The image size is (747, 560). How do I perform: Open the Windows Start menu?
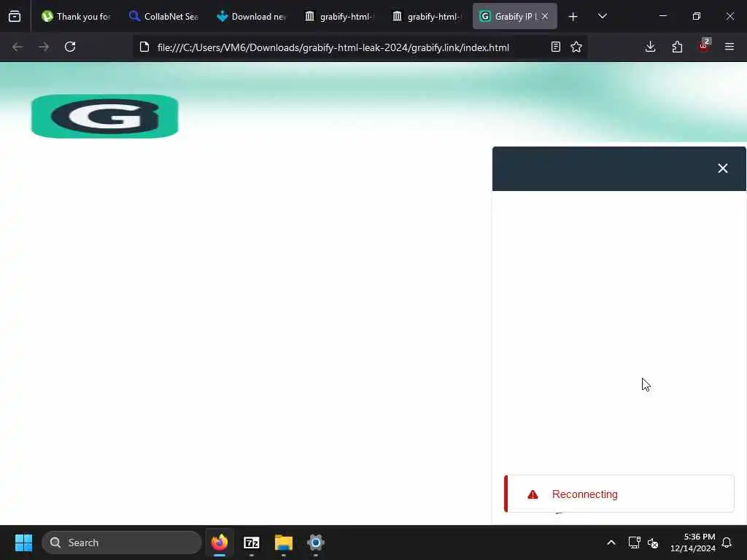(23, 542)
